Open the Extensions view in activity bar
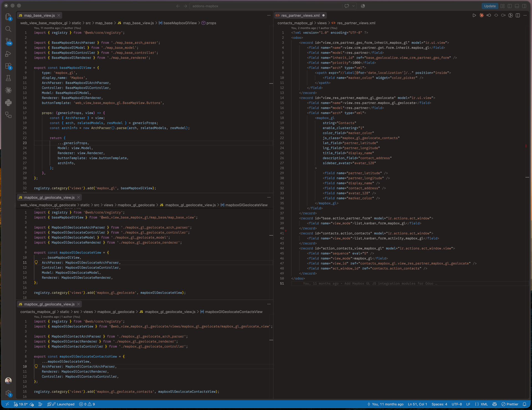The width and height of the screenshot is (532, 410). (x=8, y=66)
